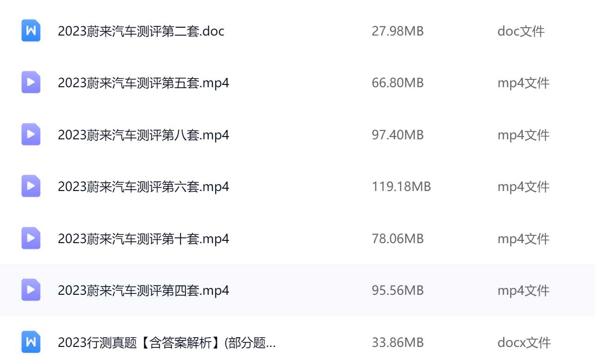Click the video icon for 第四套.mp4
Image resolution: width=595 pixels, height=364 pixels.
point(31,290)
